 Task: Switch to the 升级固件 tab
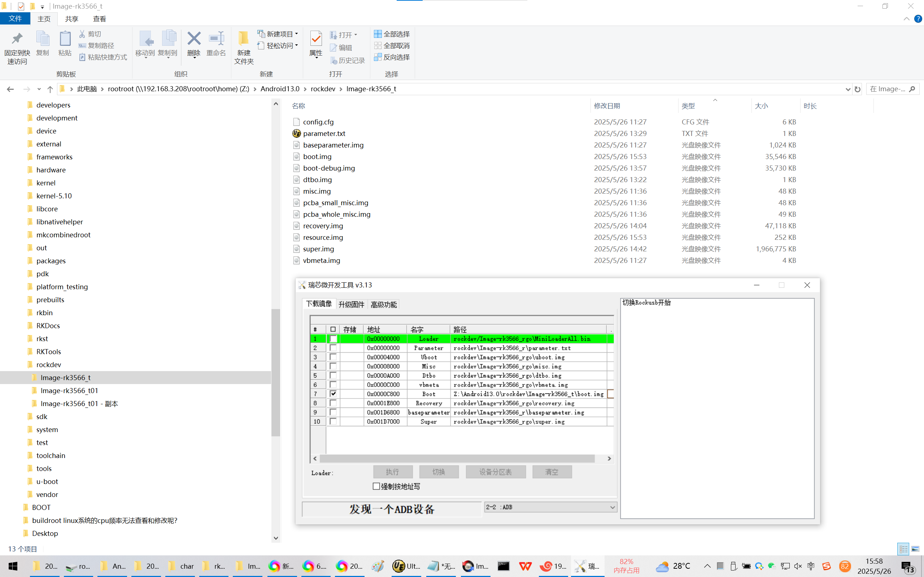pyautogui.click(x=351, y=304)
